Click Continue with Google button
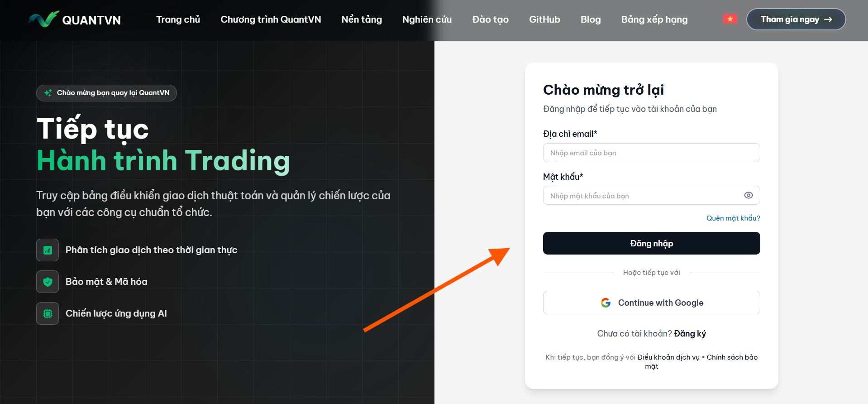The width and height of the screenshot is (868, 404). [651, 303]
